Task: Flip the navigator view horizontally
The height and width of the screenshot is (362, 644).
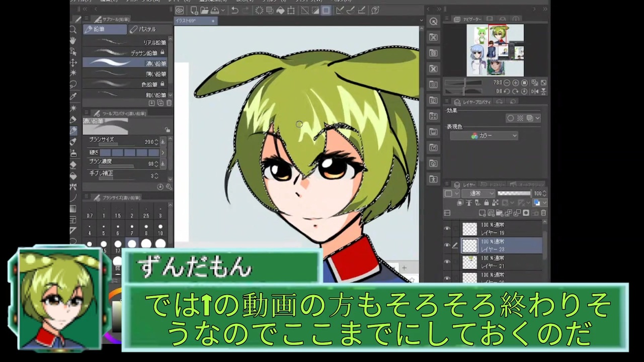Action: point(534,92)
